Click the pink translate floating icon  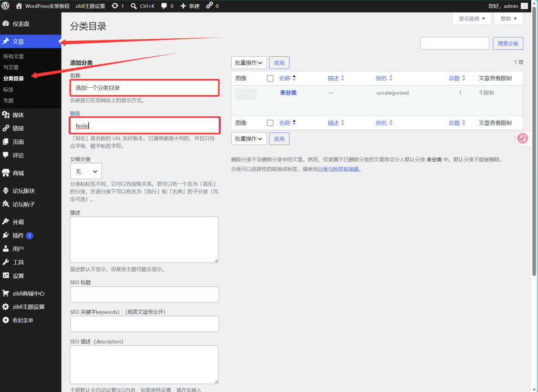pyautogui.click(x=523, y=139)
